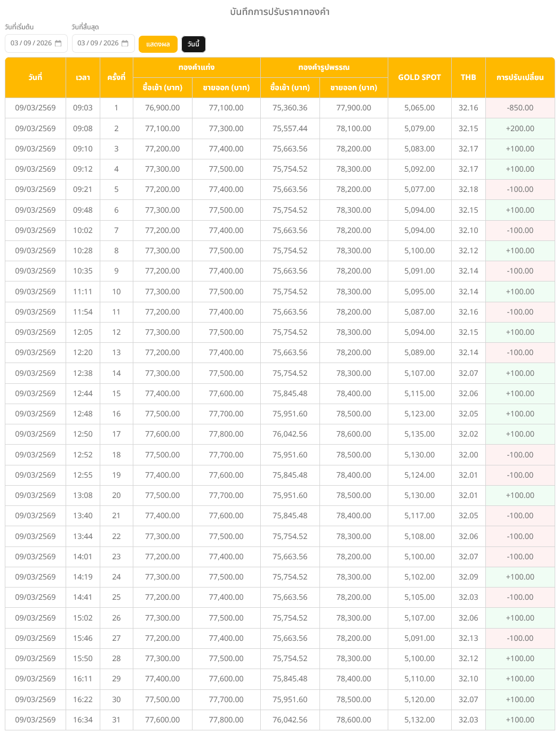Open the end date calendar picker icon
The image size is (560, 732).
pos(125,43)
